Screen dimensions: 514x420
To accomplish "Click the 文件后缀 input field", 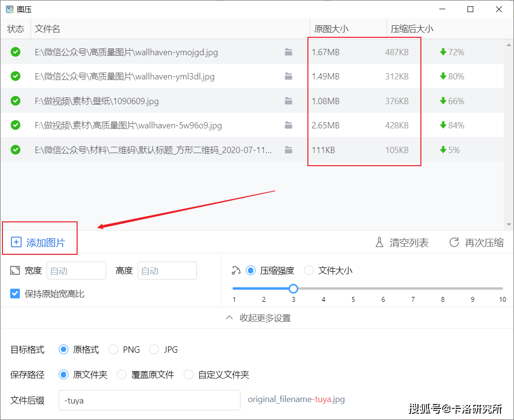I will (x=149, y=400).
